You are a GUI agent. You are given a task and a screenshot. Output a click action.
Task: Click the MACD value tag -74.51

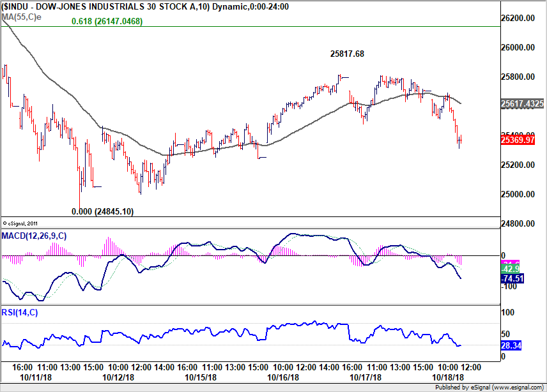tap(512, 278)
